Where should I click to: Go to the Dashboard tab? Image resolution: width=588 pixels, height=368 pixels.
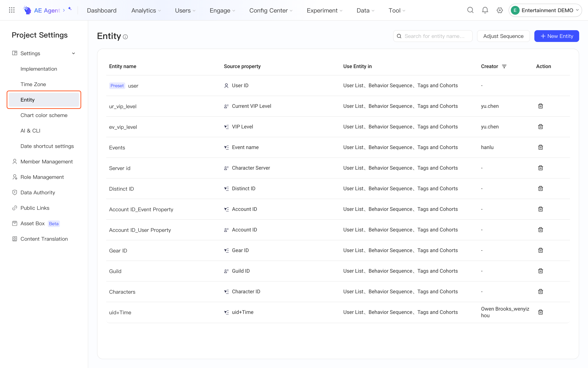[102, 10]
